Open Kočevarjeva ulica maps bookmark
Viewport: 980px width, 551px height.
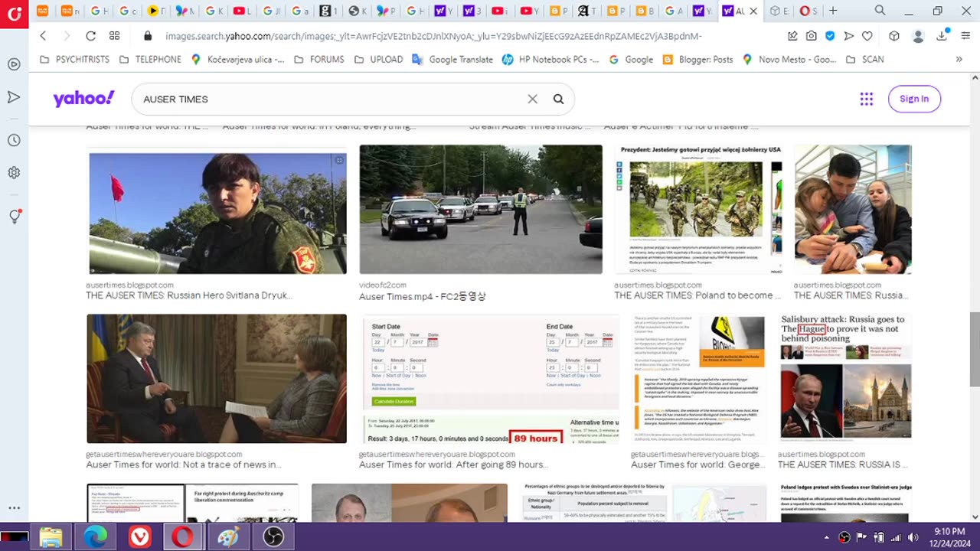coord(237,59)
